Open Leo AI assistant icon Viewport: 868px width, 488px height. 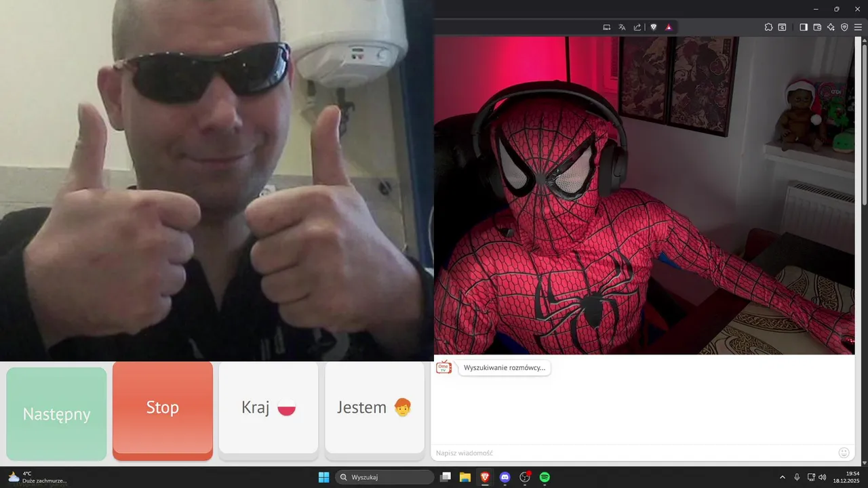(831, 27)
